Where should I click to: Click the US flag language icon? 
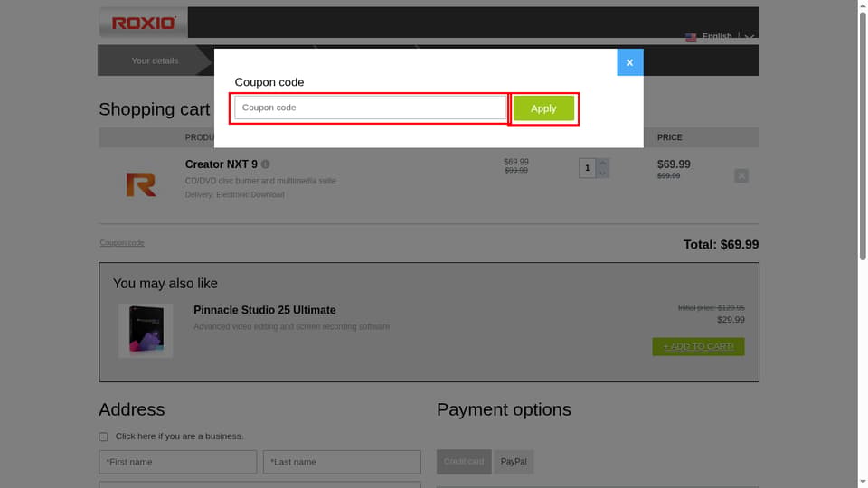click(691, 37)
